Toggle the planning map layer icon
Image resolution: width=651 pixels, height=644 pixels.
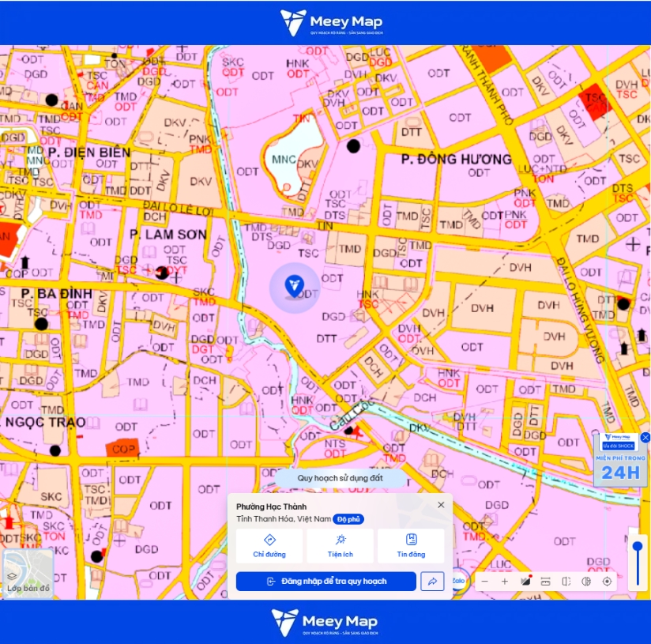point(525,582)
